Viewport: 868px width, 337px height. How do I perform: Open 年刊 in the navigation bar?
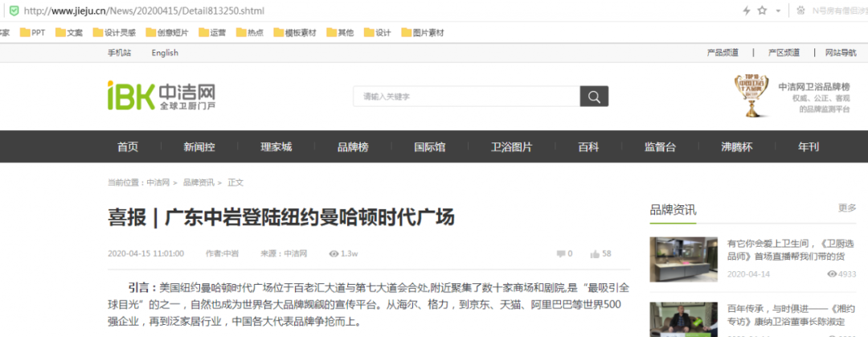pyautogui.click(x=809, y=147)
